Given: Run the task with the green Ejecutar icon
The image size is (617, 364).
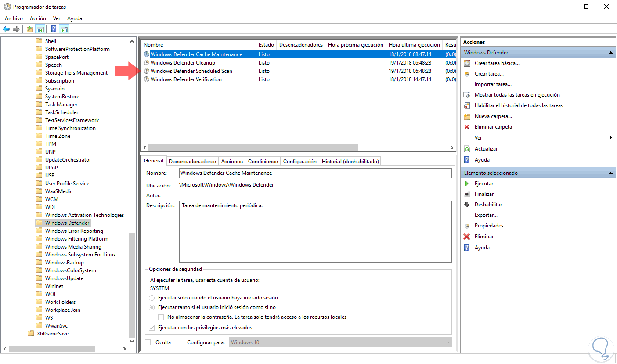Looking at the screenshot, I should tap(467, 184).
